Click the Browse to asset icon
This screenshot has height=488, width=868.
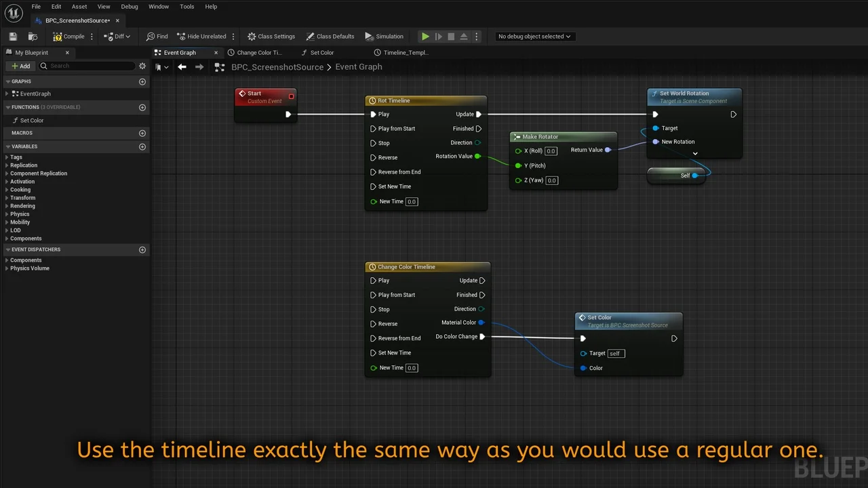33,37
